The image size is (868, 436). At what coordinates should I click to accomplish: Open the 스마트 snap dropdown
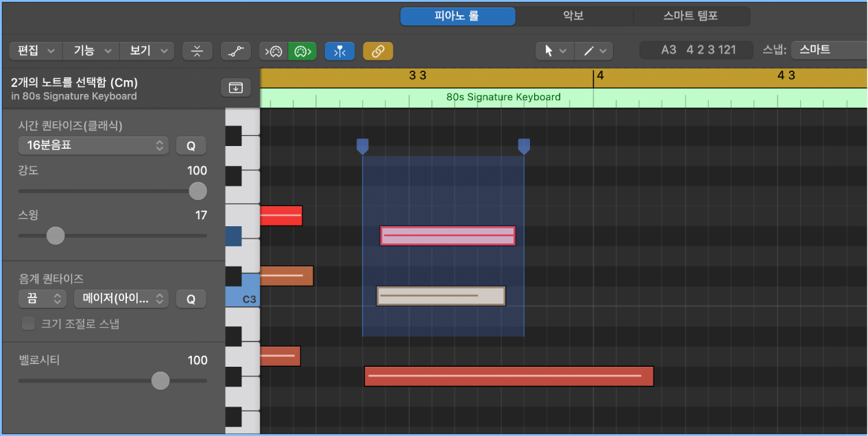tap(828, 50)
